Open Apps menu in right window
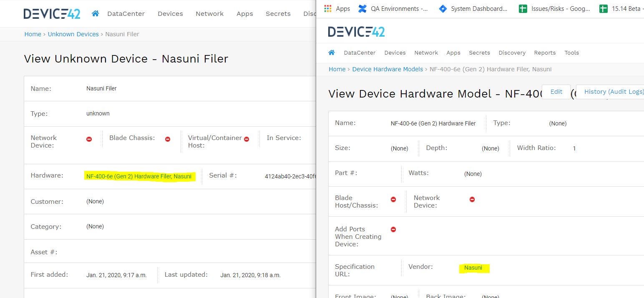The width and height of the screenshot is (644, 298). point(453,53)
